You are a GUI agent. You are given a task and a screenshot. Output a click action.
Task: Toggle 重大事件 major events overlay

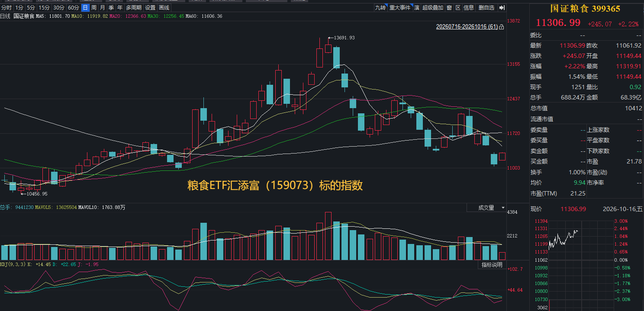coord(400,8)
